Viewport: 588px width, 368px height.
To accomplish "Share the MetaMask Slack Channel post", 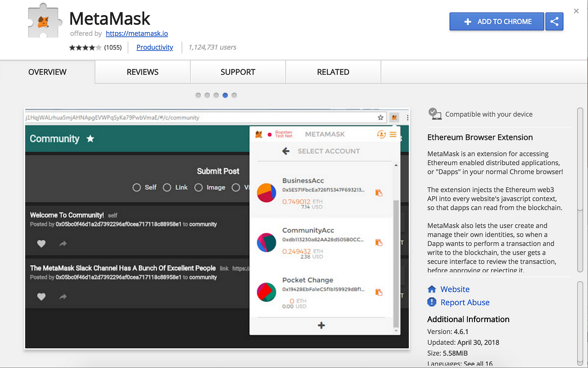I will click(63, 297).
